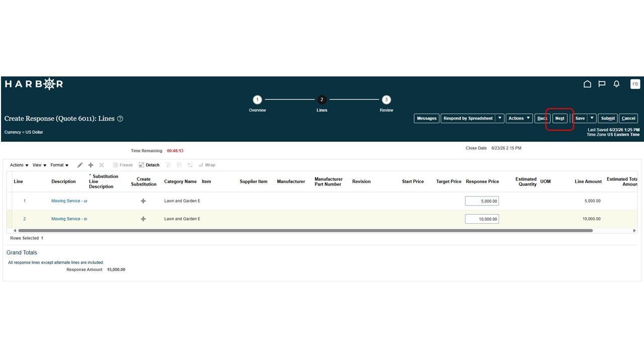644x362 pixels.
Task: Click the horizontal table scrollbar
Action: (305, 231)
